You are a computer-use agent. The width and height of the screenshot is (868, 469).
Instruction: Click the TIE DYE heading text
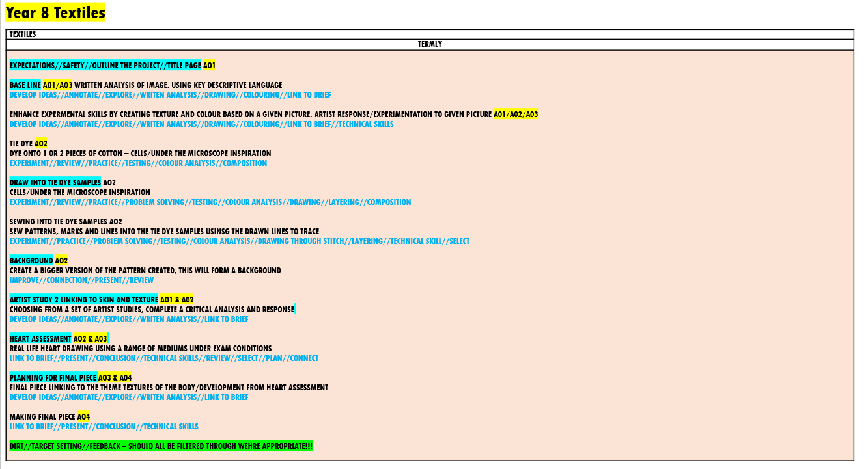tap(21, 144)
